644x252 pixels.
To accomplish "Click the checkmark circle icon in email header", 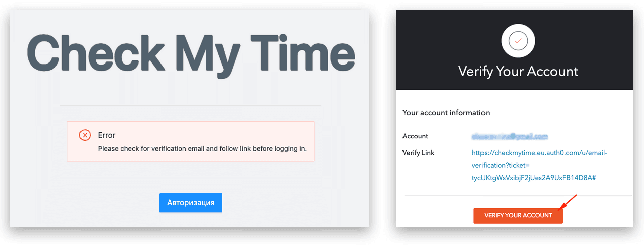I will tap(518, 41).
